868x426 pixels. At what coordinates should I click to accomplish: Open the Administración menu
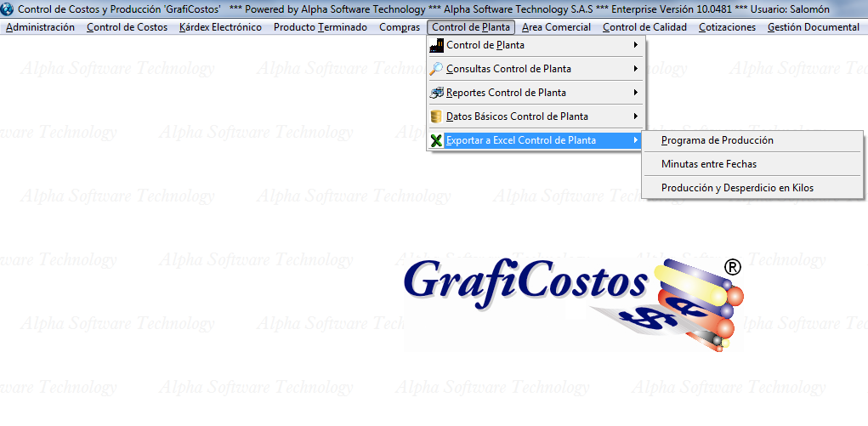click(40, 27)
